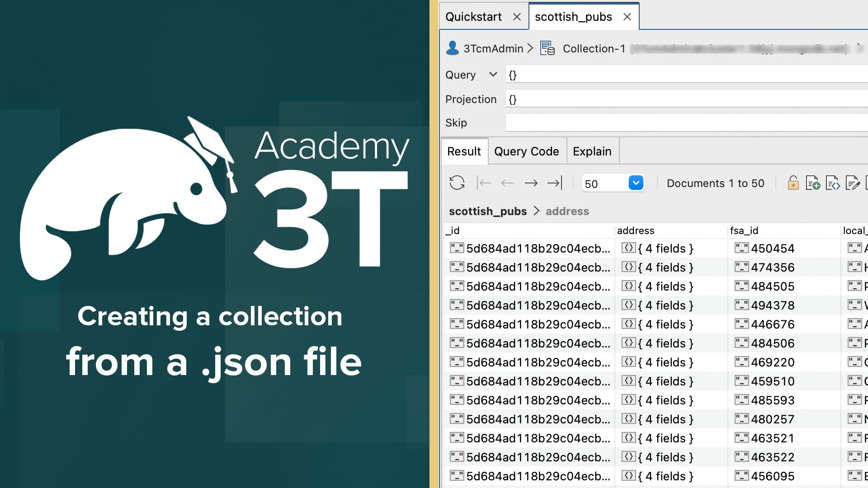Click _id string icon in row 463522

[x=457, y=456]
